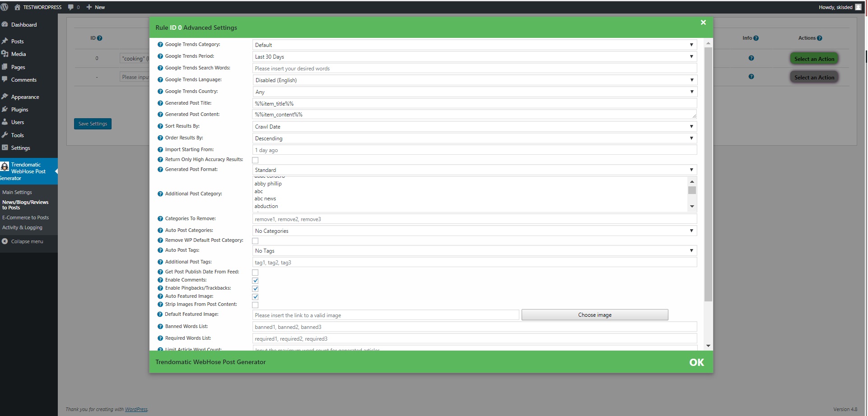Viewport: 868px width, 416px height.
Task: Click Choose image button
Action: [595, 315]
